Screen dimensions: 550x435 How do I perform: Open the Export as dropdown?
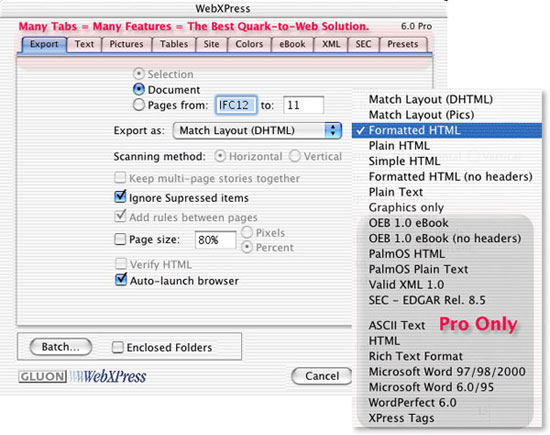pos(257,130)
